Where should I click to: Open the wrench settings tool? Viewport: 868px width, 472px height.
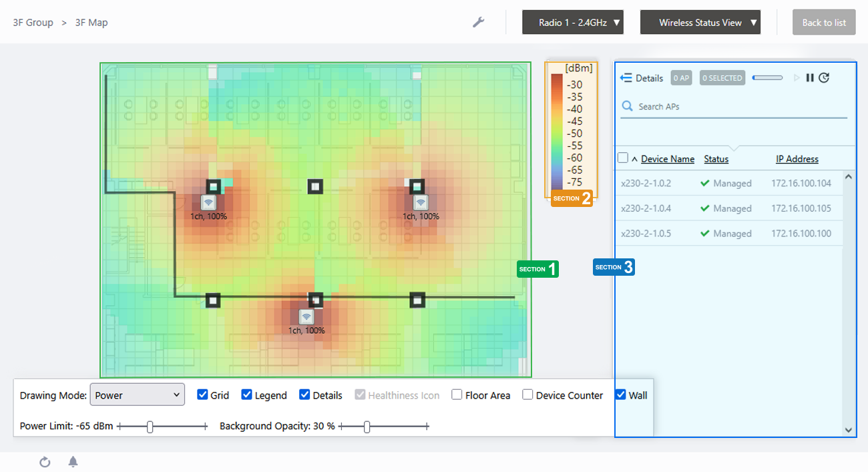pos(478,23)
